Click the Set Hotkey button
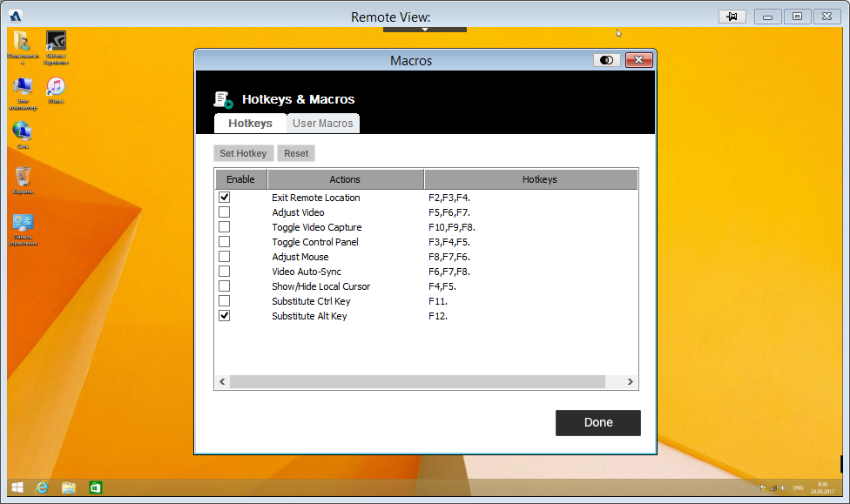 [x=243, y=153]
